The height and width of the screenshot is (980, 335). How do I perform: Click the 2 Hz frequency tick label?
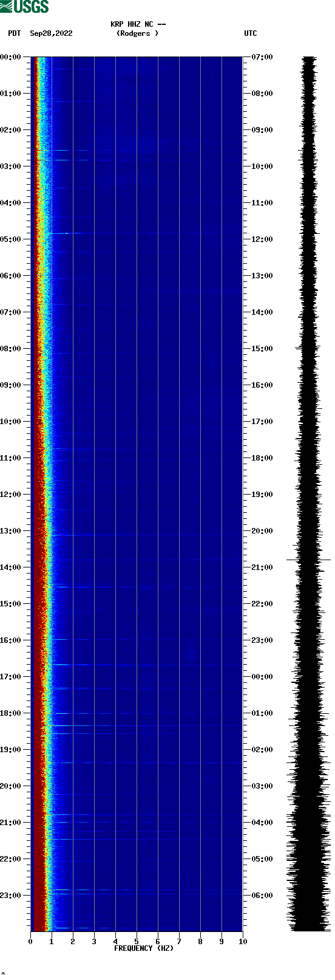click(x=73, y=942)
